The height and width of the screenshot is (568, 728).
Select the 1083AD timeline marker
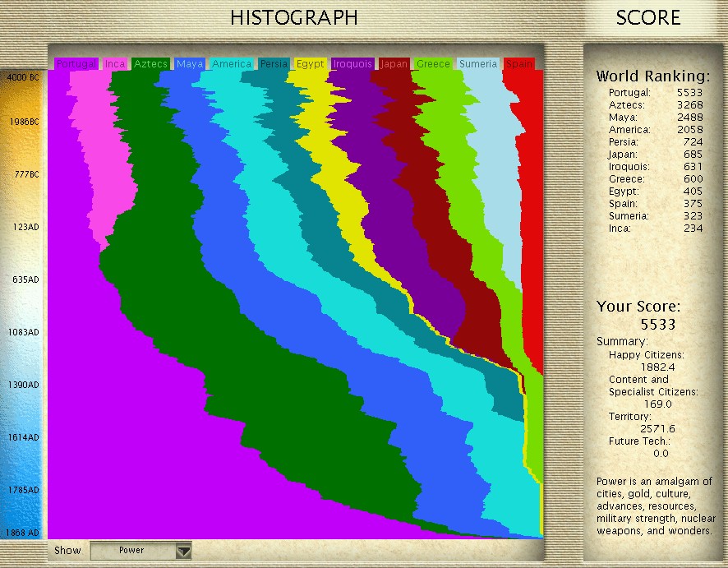pyautogui.click(x=24, y=332)
